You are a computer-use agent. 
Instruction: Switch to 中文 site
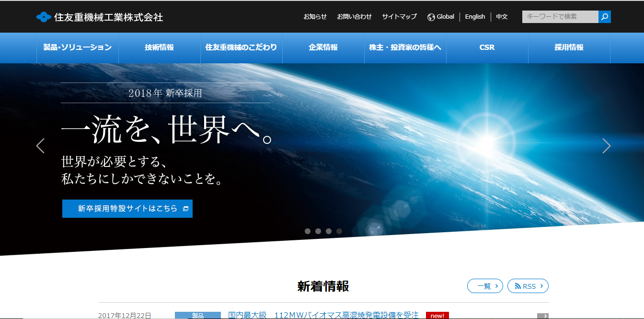[502, 17]
